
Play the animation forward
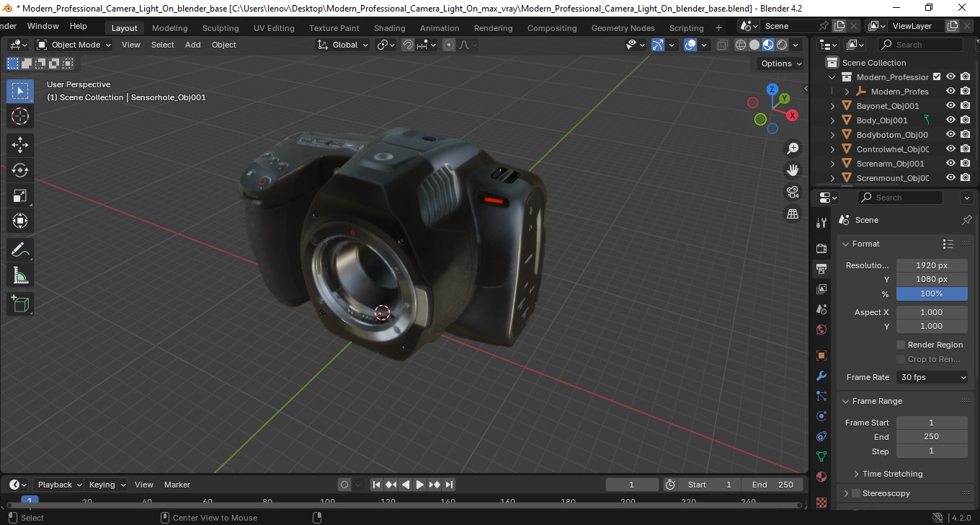coord(420,485)
